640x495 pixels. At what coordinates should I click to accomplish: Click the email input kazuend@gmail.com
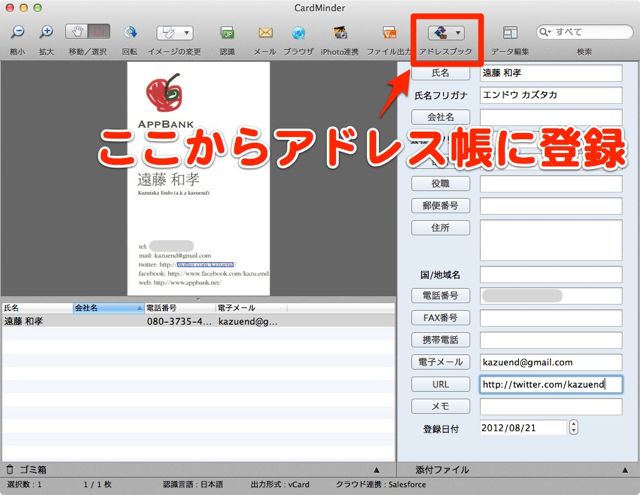click(x=551, y=362)
